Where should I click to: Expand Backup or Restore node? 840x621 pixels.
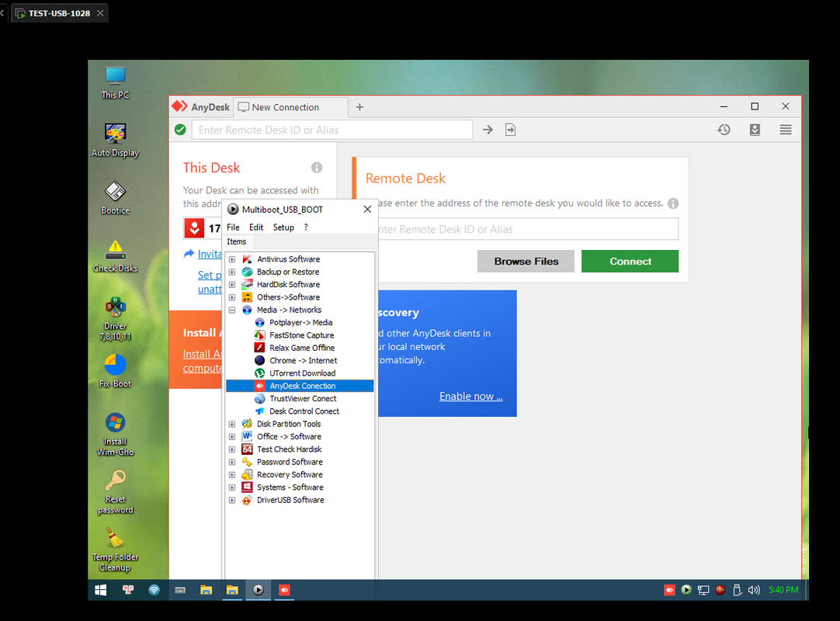tap(232, 272)
